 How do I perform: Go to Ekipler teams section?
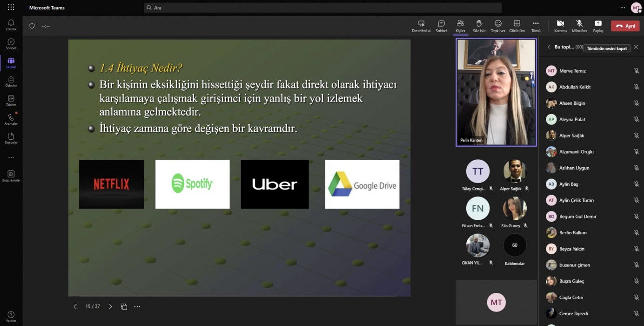point(11,63)
